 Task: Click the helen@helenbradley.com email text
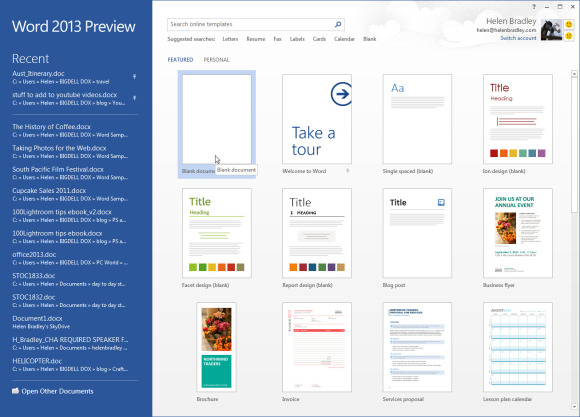coord(506,30)
